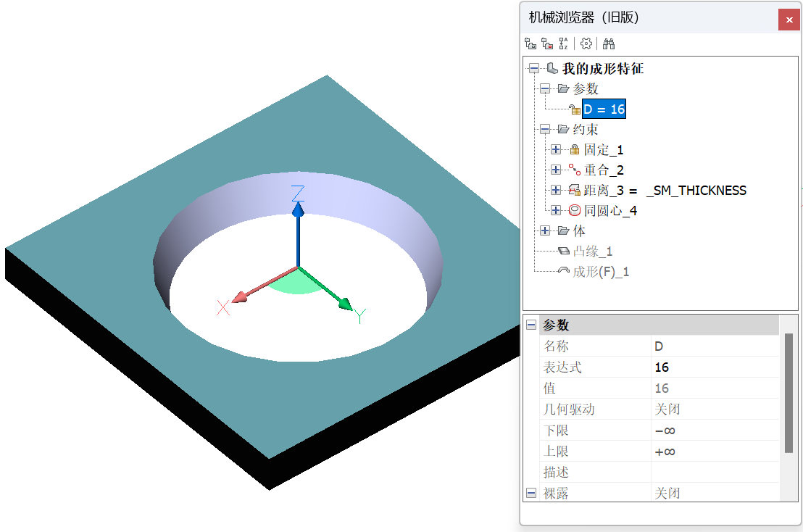
Task: Open the 几何驱动 value 关闭
Action: [x=715, y=409]
